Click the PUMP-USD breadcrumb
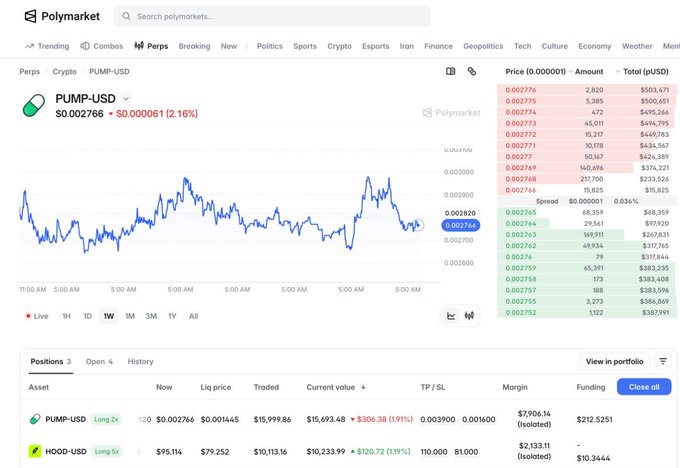 [x=109, y=72]
